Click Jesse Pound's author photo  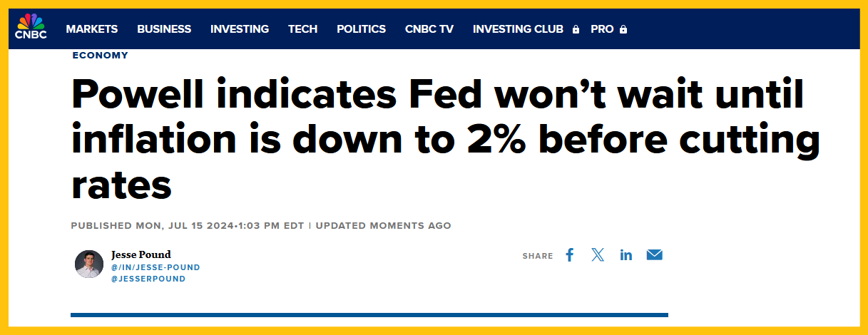(x=89, y=264)
